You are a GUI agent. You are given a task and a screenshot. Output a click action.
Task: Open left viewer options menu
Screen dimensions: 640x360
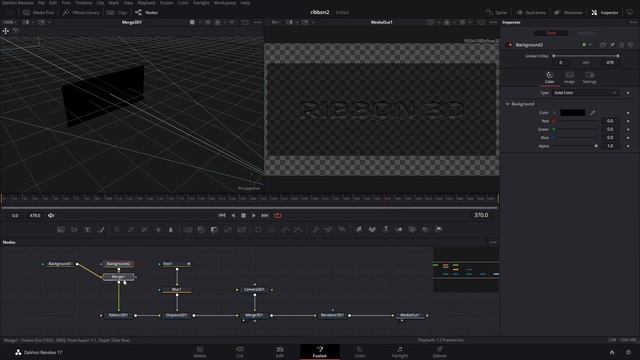[258, 22]
